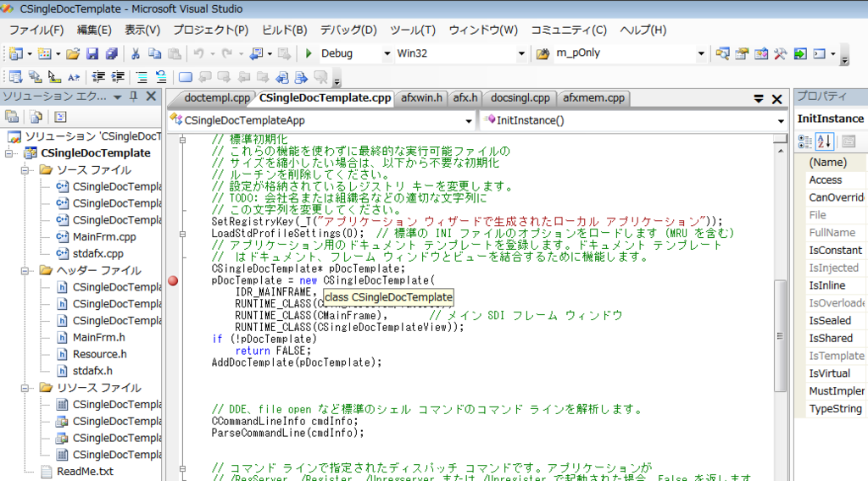Comment out the selected lines icon
This screenshot has width=868, height=481.
[142, 77]
